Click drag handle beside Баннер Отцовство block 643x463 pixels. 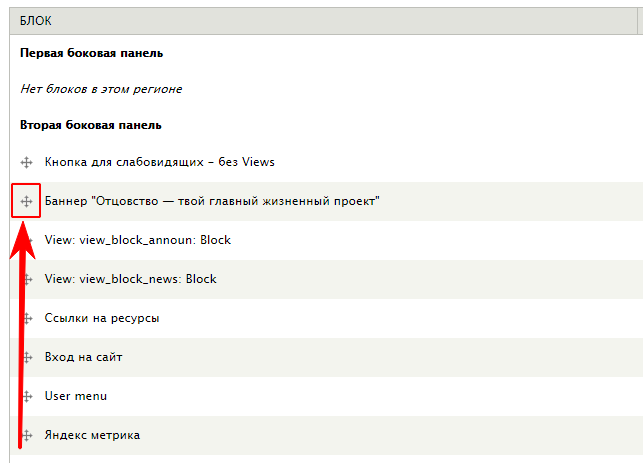tap(26, 201)
